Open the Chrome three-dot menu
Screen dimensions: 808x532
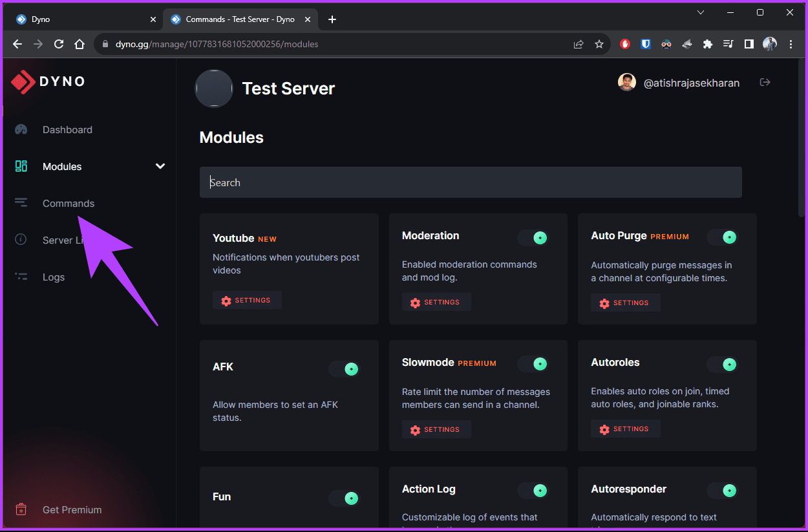(x=791, y=44)
